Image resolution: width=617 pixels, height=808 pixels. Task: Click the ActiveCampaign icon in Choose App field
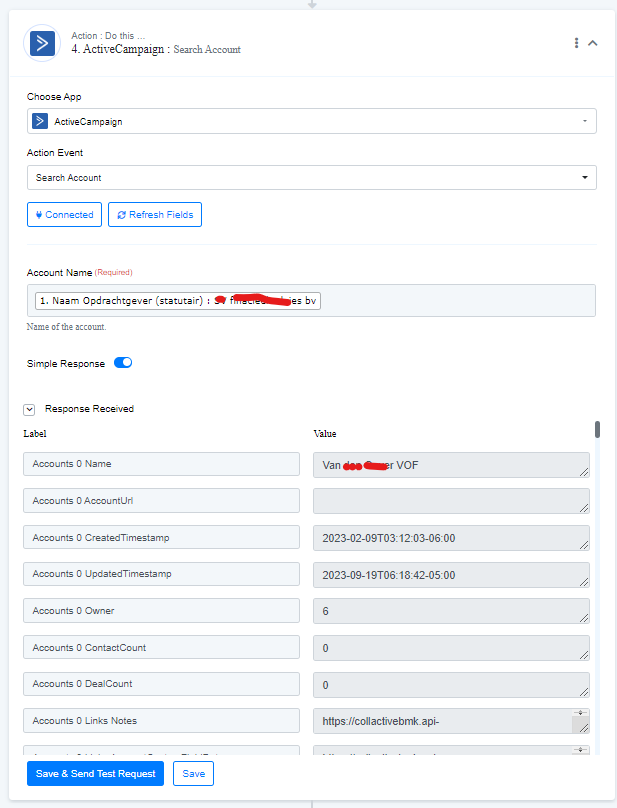pyautogui.click(x=40, y=121)
